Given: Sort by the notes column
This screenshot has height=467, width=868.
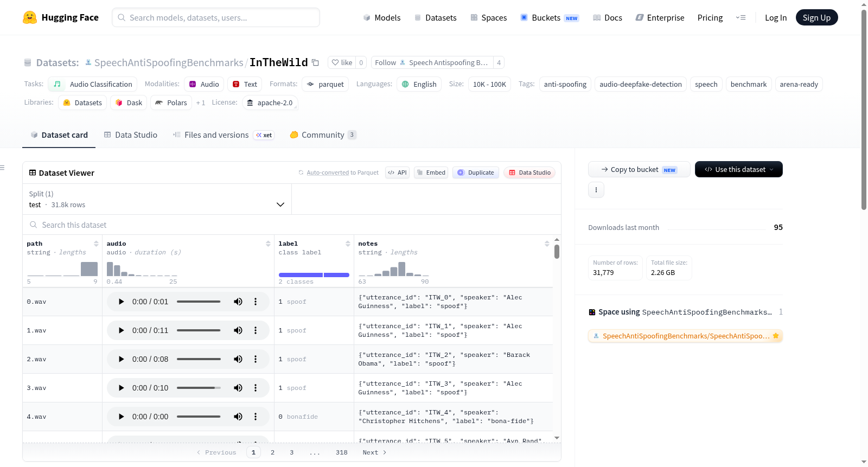Looking at the screenshot, I should pyautogui.click(x=547, y=244).
